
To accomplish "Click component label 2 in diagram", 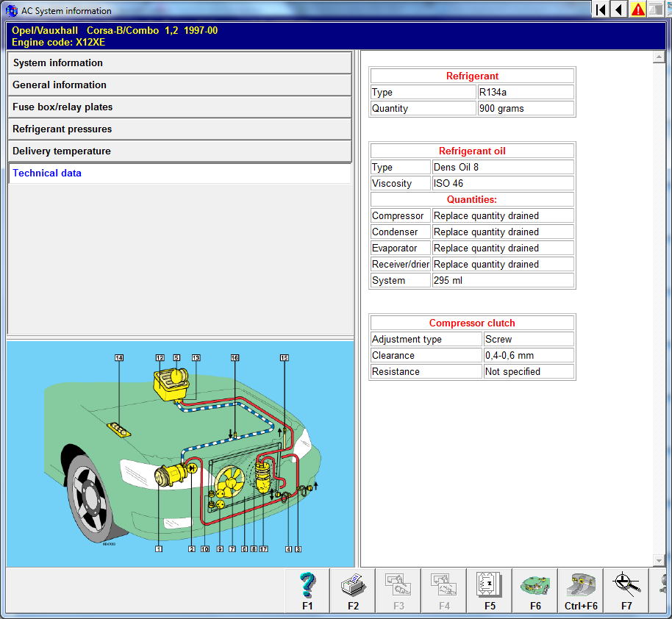I will coord(192,548).
